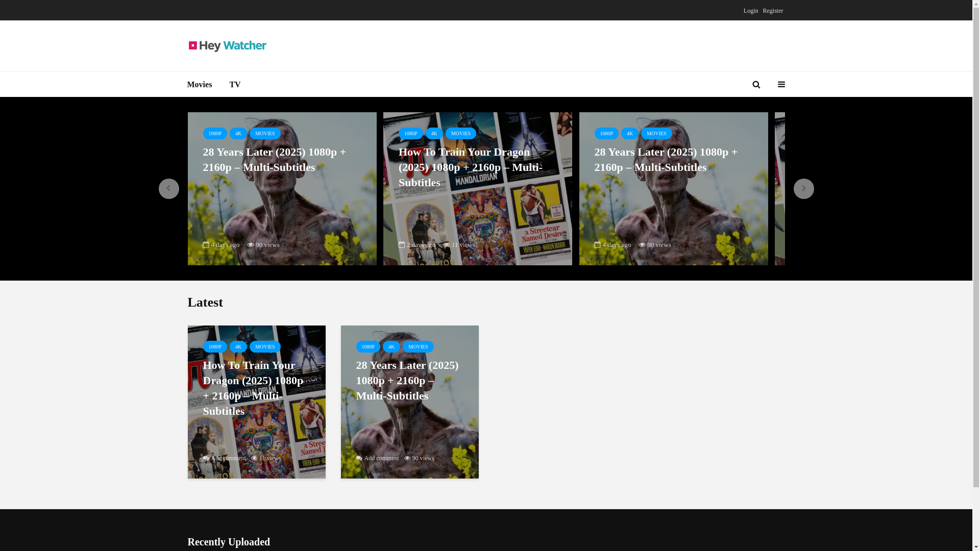Viewport: 980px width, 551px height.
Task: Click the Latest section heading
Action: point(205,303)
